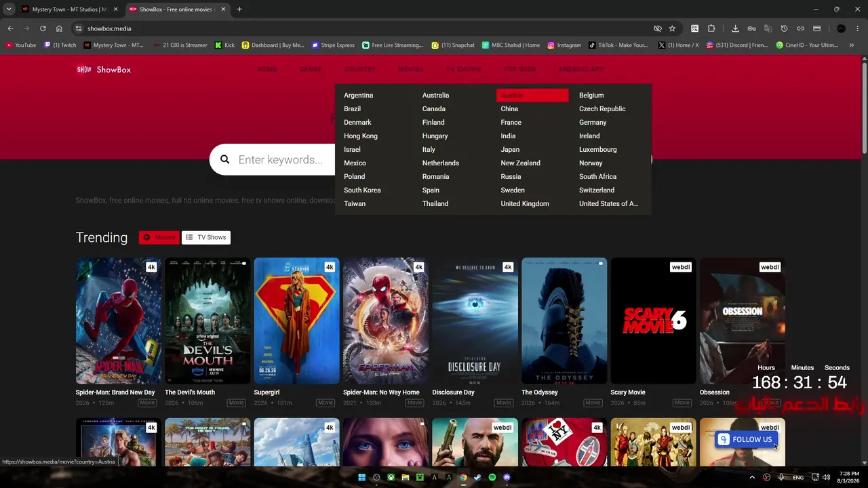Focus the Enter keywords search field
The width and height of the screenshot is (868, 488).
[281, 160]
